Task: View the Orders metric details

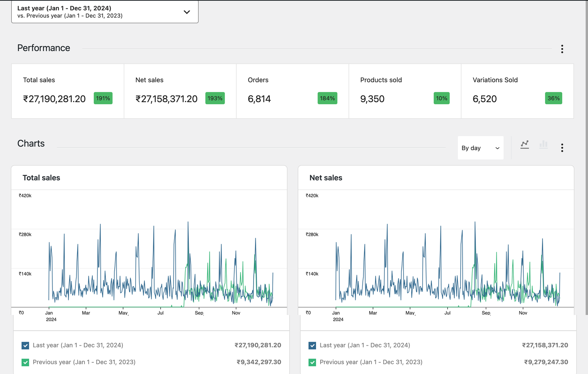Action: (292, 91)
